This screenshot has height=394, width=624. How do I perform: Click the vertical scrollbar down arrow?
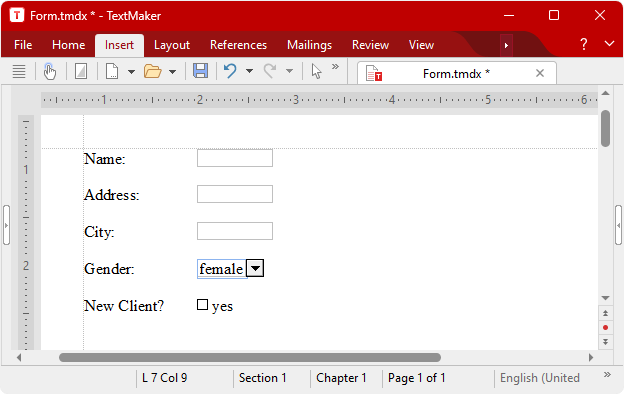pos(606,298)
